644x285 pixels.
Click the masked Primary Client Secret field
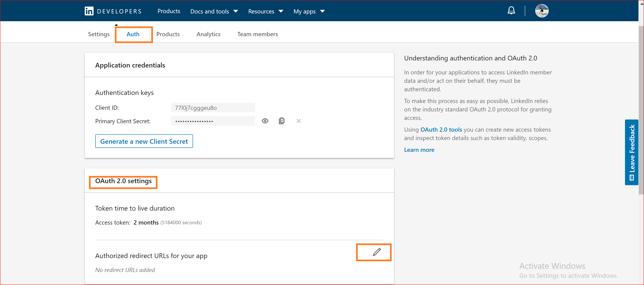pyautogui.click(x=213, y=121)
